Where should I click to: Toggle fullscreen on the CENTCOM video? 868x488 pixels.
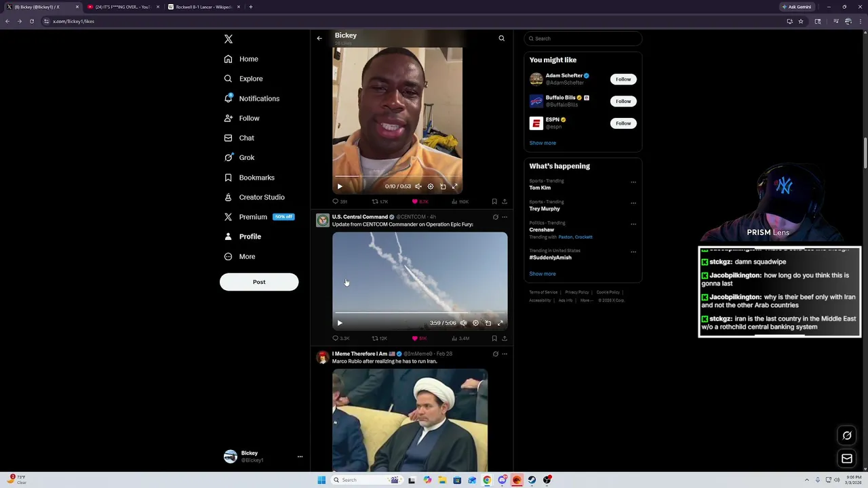click(500, 323)
